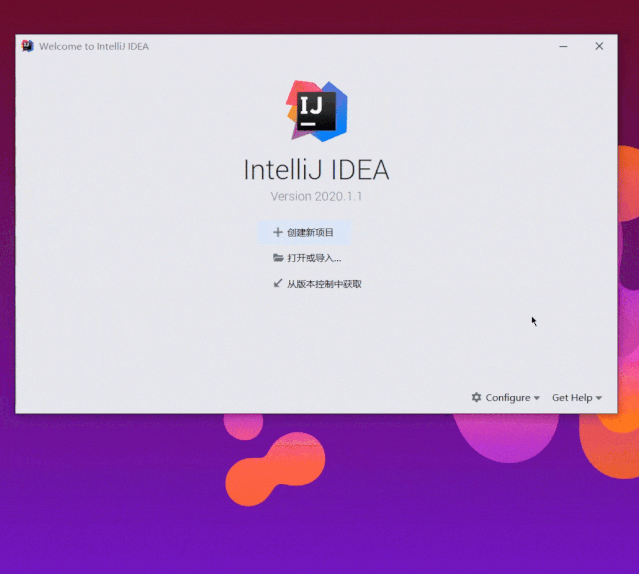Click the Version 2020.1.1 text
Image resolution: width=639 pixels, height=574 pixels.
(316, 196)
